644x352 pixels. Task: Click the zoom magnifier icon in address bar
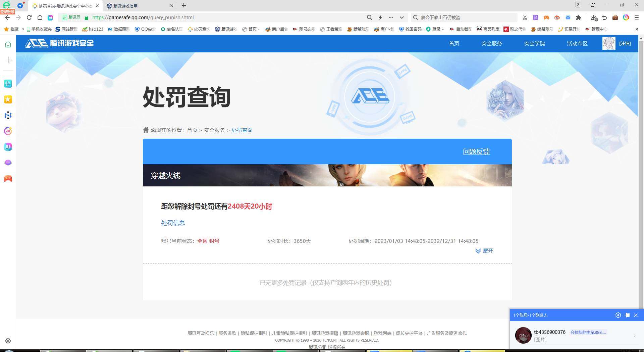369,17
